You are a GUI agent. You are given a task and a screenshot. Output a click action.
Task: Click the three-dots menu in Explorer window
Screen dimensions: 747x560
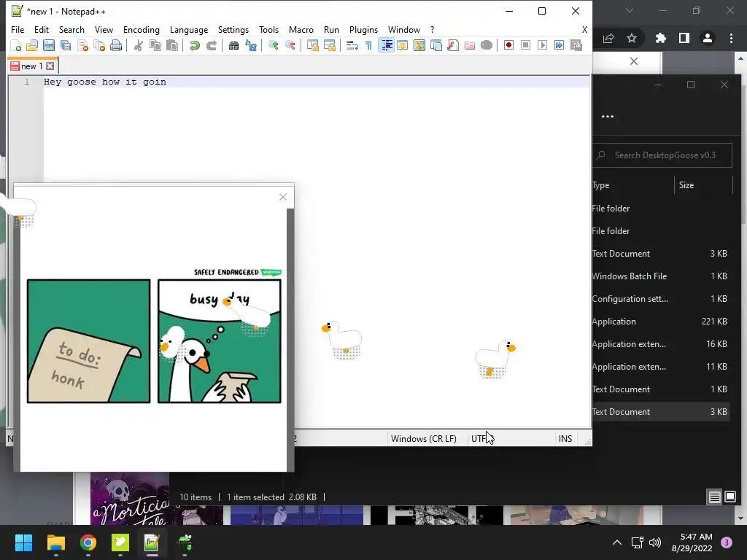608,117
